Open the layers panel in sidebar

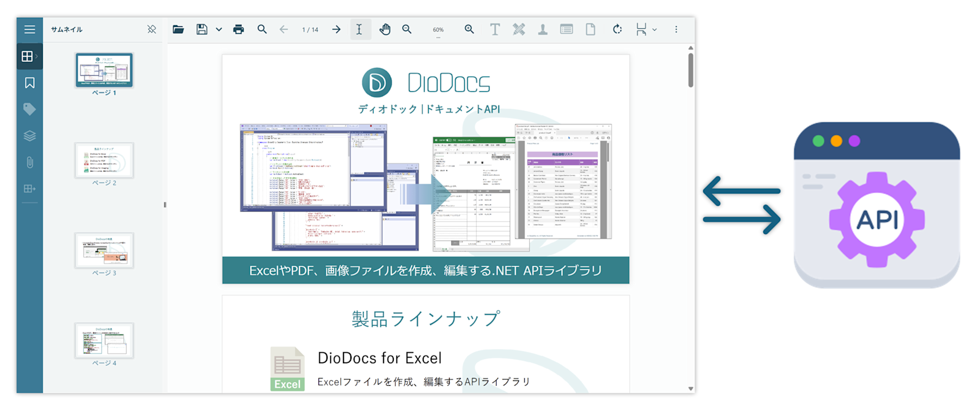click(x=29, y=136)
